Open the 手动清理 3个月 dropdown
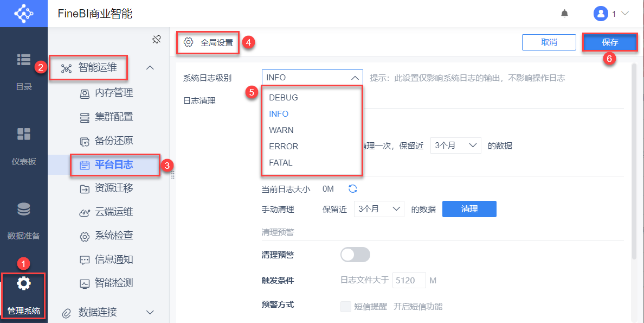This screenshot has width=644, height=323. pyautogui.click(x=379, y=209)
